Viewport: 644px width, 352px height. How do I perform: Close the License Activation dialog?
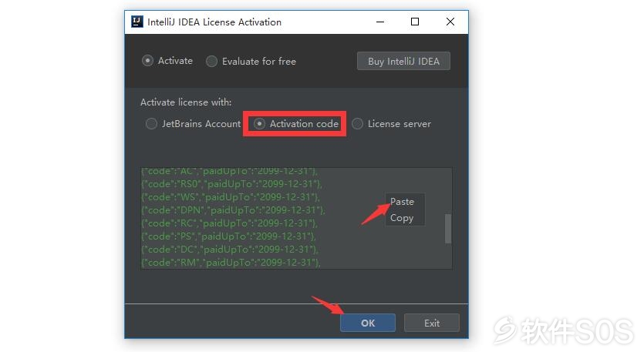click(x=450, y=22)
